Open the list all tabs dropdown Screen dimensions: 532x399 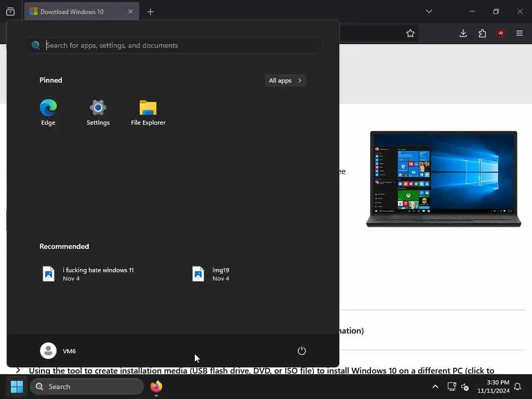click(429, 11)
